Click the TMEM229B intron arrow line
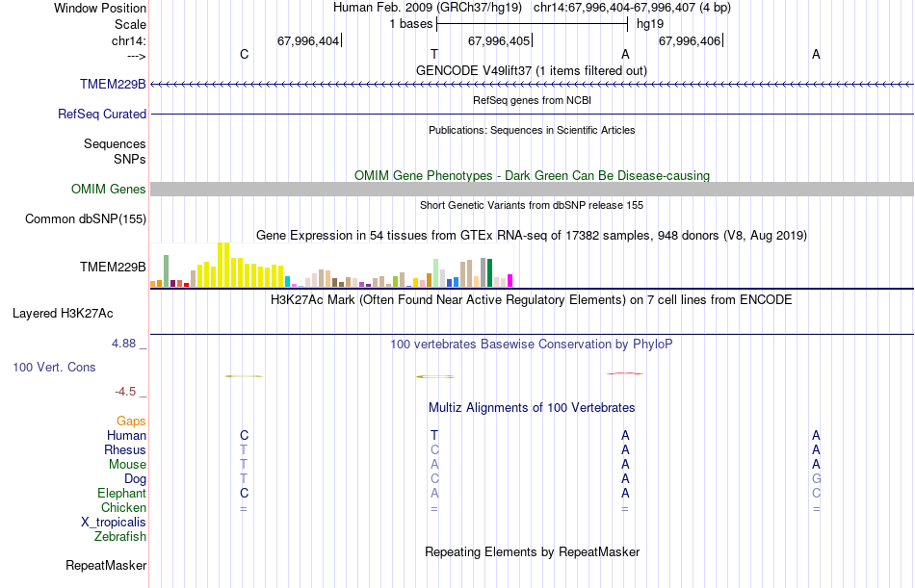The width and height of the screenshot is (915, 588). tap(533, 85)
